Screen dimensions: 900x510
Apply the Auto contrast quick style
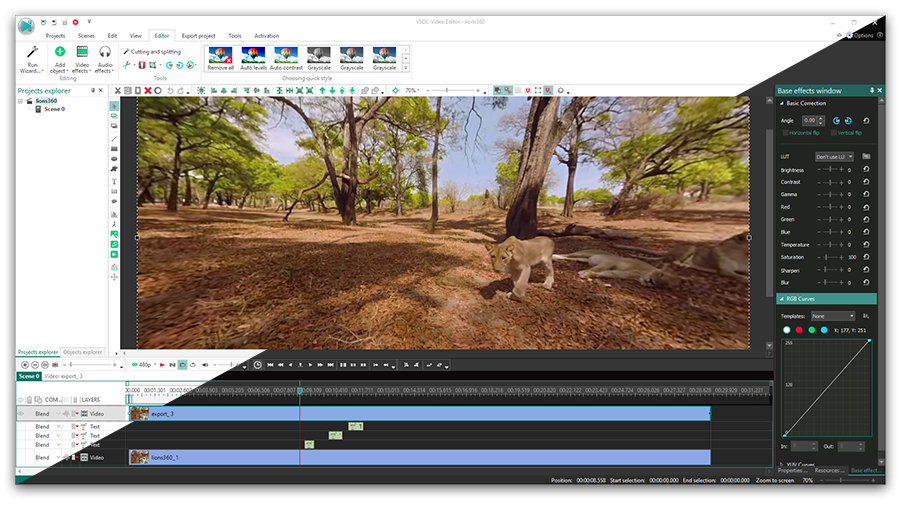click(286, 59)
